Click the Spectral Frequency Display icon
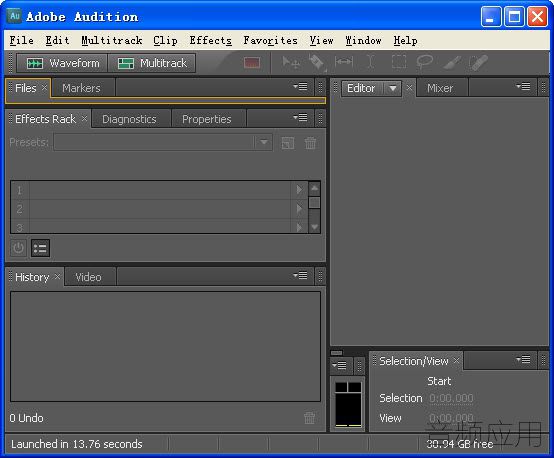This screenshot has height=458, width=554. [252, 63]
